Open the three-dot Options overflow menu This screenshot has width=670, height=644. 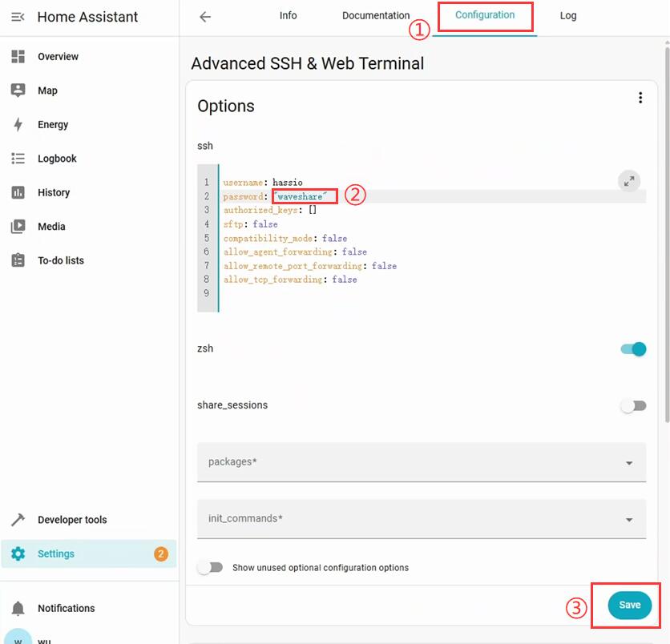pos(640,98)
